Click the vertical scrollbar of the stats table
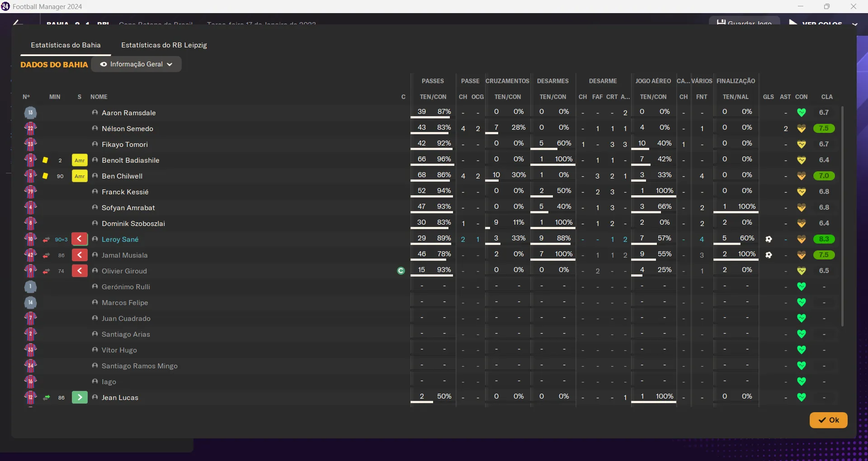Viewport: 868px width, 461px height. click(842, 216)
